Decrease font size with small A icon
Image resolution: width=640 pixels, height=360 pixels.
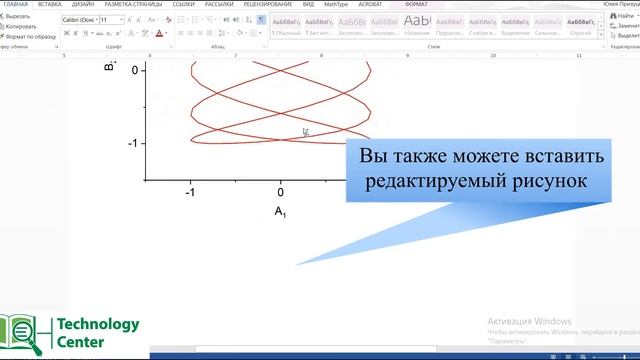pyautogui.click(x=139, y=20)
